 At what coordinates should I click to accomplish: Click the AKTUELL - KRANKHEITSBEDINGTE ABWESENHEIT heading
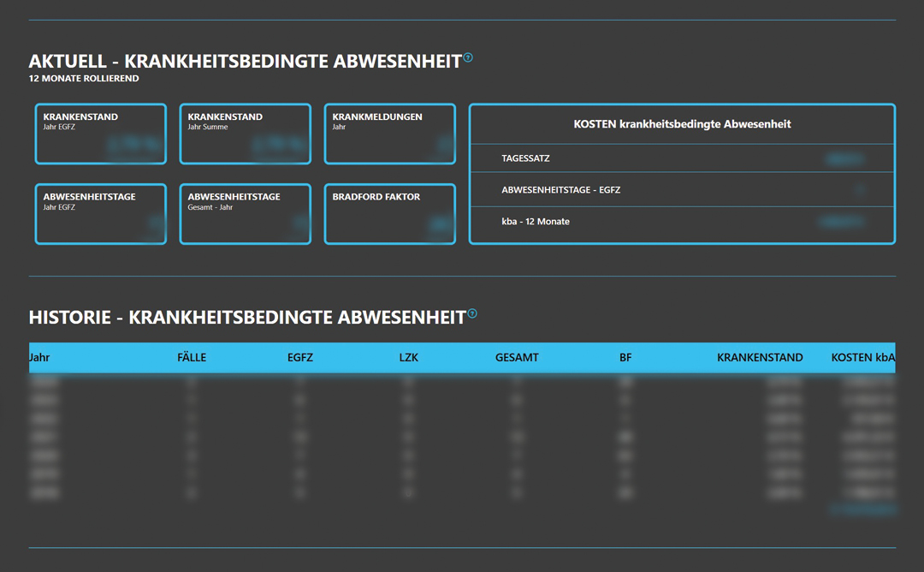[x=246, y=62]
